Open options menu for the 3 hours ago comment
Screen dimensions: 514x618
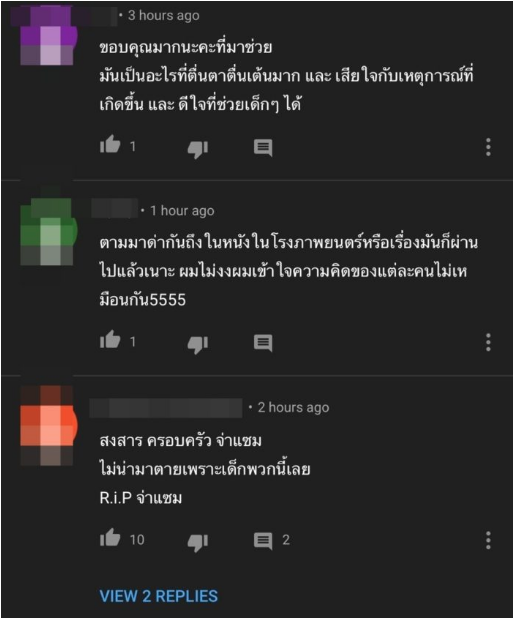tap(488, 147)
